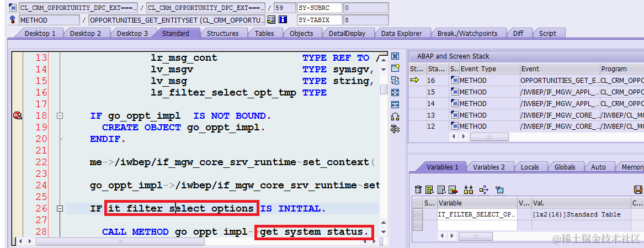
Task: Select the row selector for IT_FILTER_SELECT_OP
Action: click(417, 214)
